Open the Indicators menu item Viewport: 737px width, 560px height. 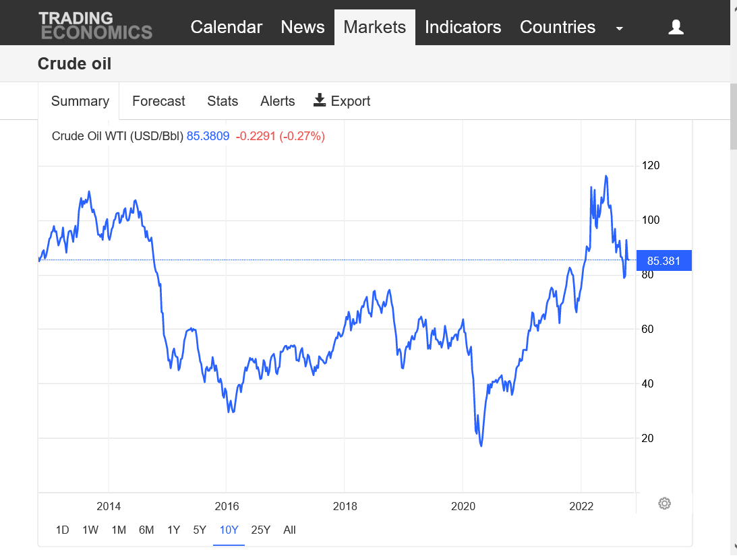pos(463,27)
